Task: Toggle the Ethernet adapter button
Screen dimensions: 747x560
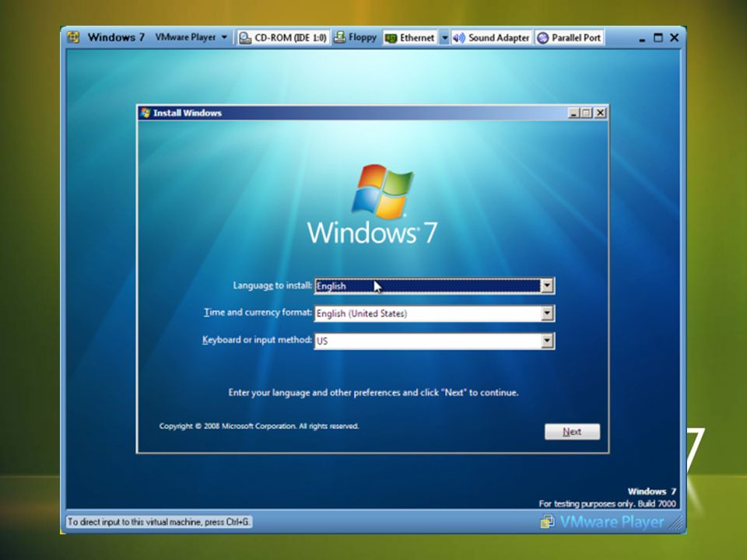Action: point(410,37)
